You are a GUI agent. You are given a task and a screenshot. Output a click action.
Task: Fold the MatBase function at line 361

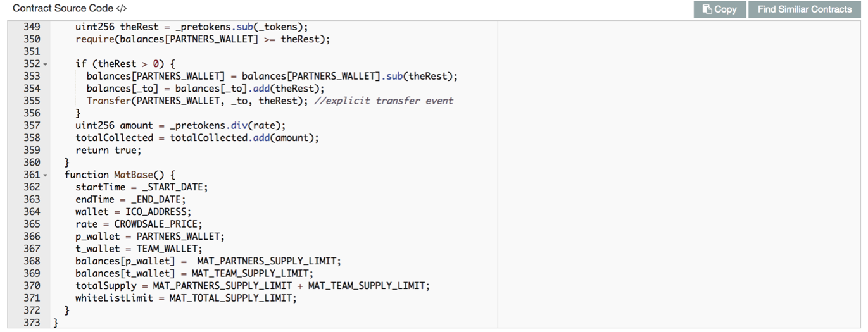(46, 175)
